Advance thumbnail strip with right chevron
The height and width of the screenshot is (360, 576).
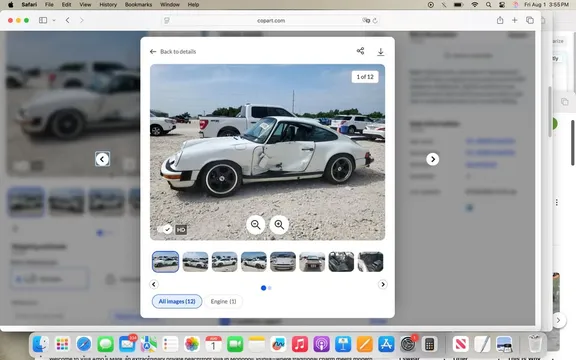tap(382, 284)
